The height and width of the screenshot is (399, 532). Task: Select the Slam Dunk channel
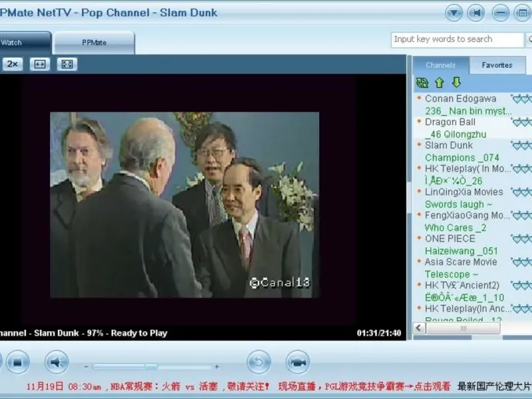pyautogui.click(x=448, y=145)
